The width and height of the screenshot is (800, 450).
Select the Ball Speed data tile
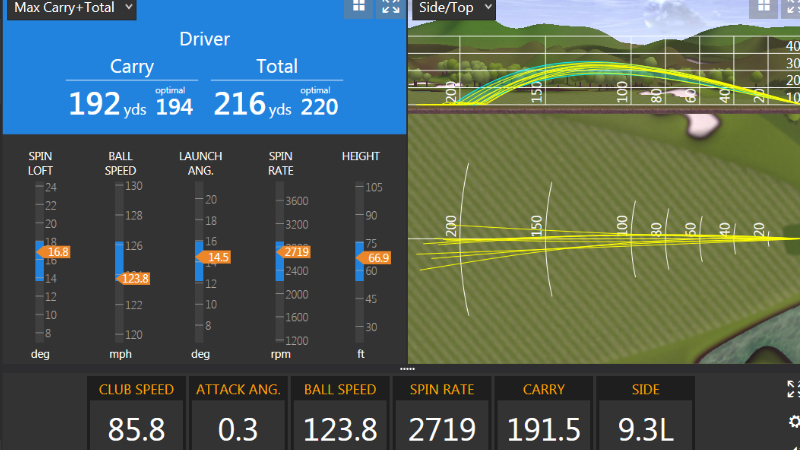pyautogui.click(x=341, y=412)
